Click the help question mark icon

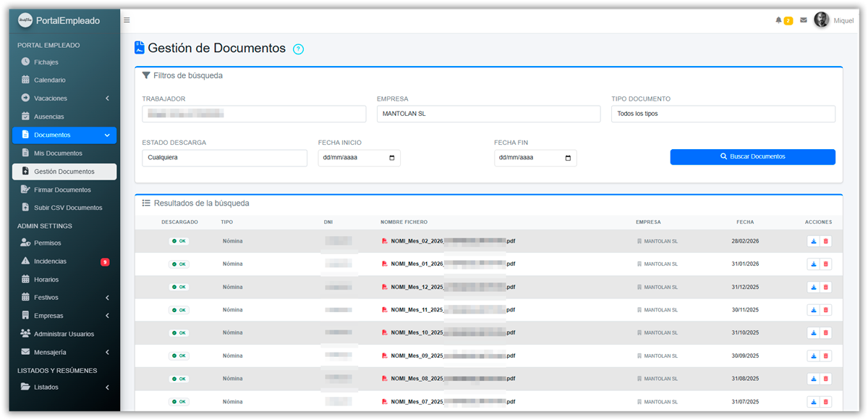298,49
